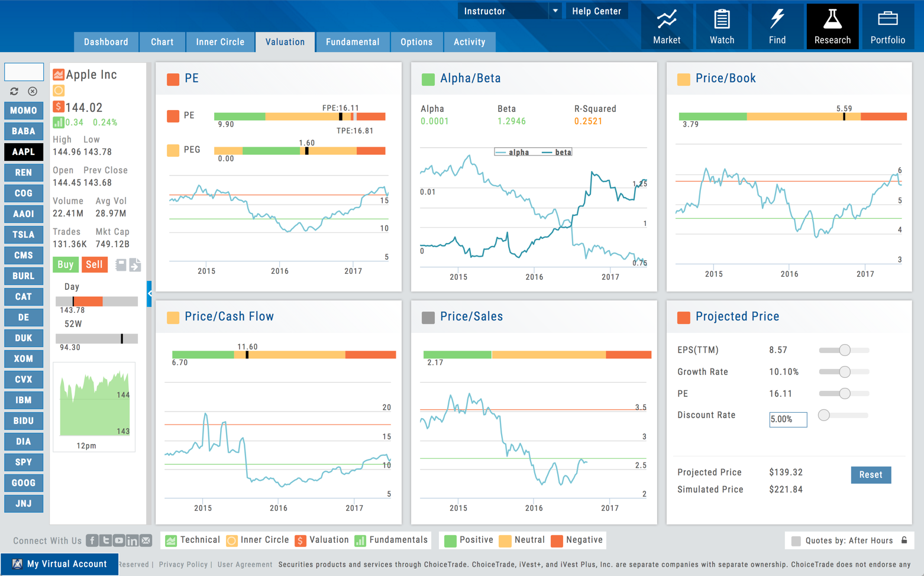The width and height of the screenshot is (924, 576).
Task: Open the Watch list icon
Action: pyautogui.click(x=722, y=20)
